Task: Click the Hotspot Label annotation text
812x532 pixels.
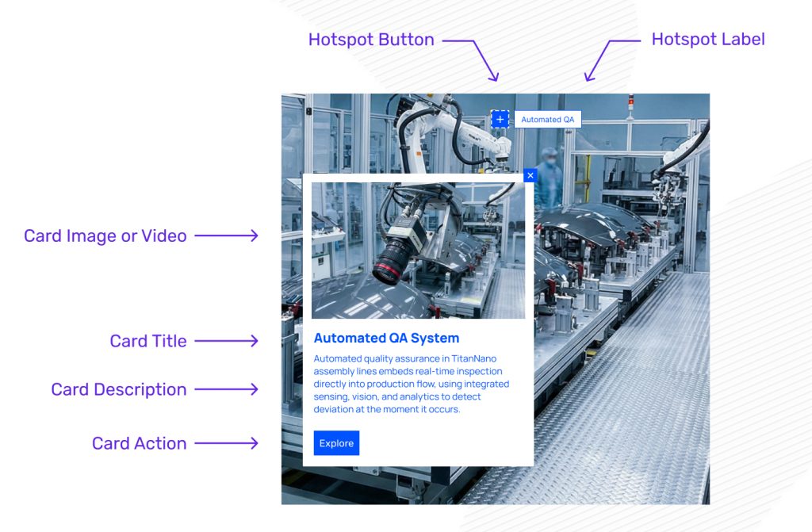Action: pyautogui.click(x=707, y=39)
